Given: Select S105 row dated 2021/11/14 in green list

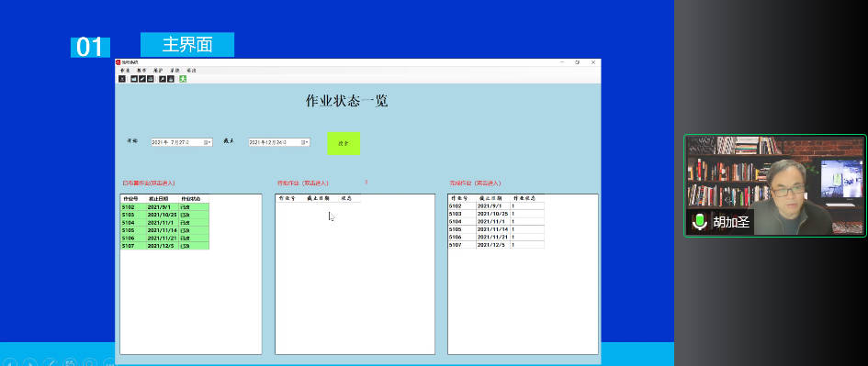Looking at the screenshot, I should (165, 230).
